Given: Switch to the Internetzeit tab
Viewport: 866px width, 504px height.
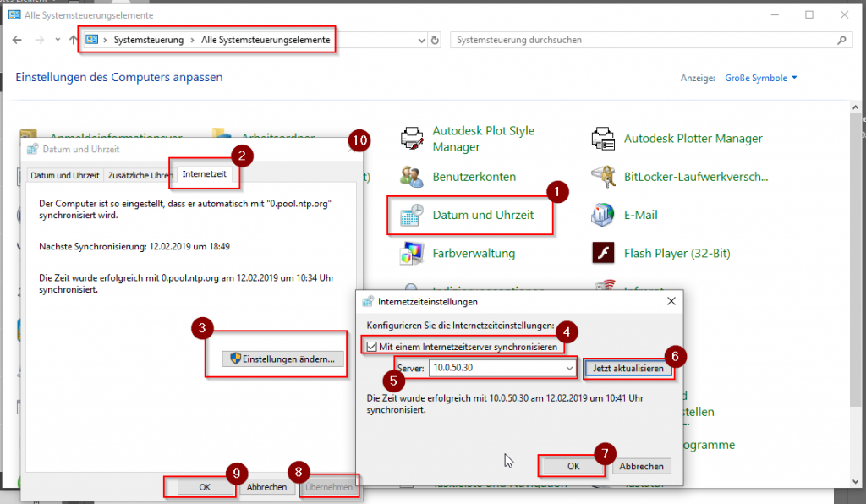Looking at the screenshot, I should point(205,175).
